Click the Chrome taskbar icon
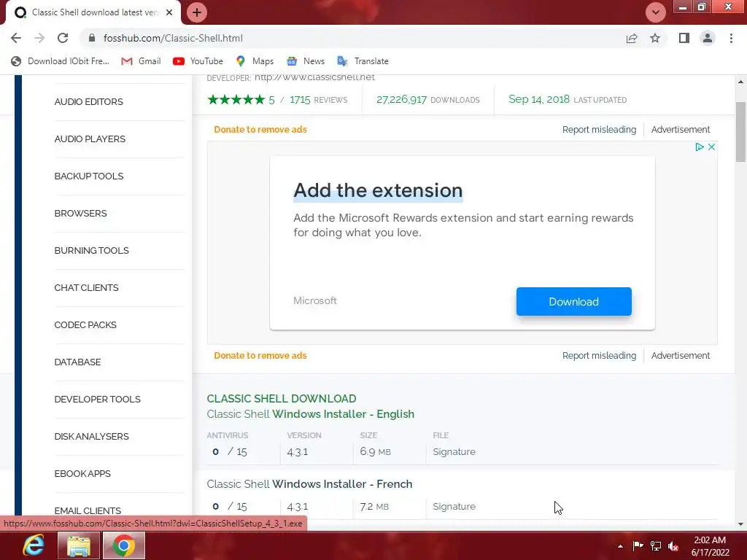 point(124,545)
